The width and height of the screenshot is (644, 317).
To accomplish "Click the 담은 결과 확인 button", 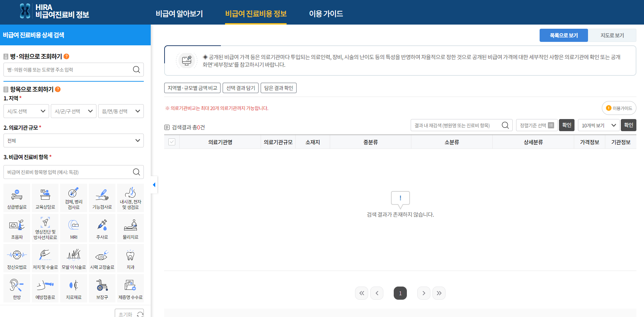I will pos(279,88).
